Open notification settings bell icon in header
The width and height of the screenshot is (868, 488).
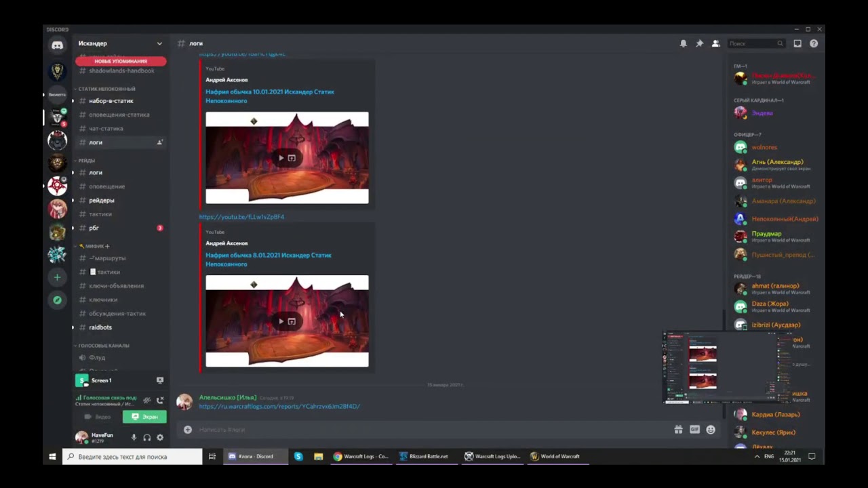click(x=683, y=43)
